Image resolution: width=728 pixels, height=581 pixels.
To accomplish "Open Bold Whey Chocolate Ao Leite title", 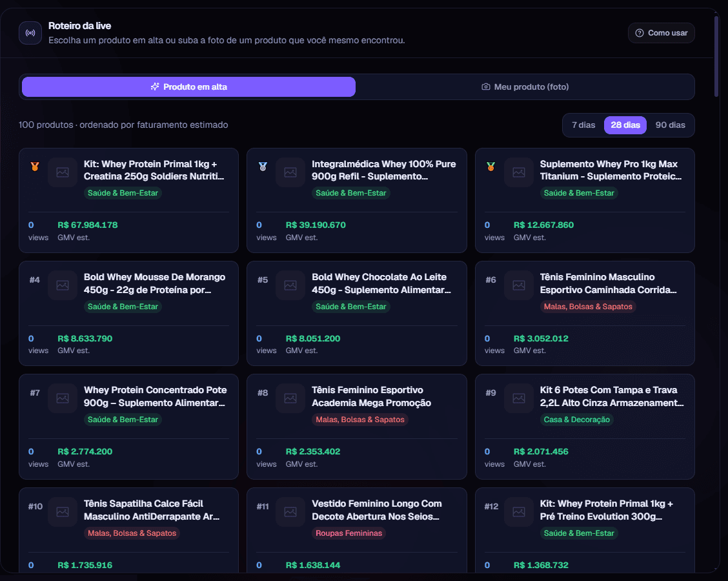I will coord(381,283).
